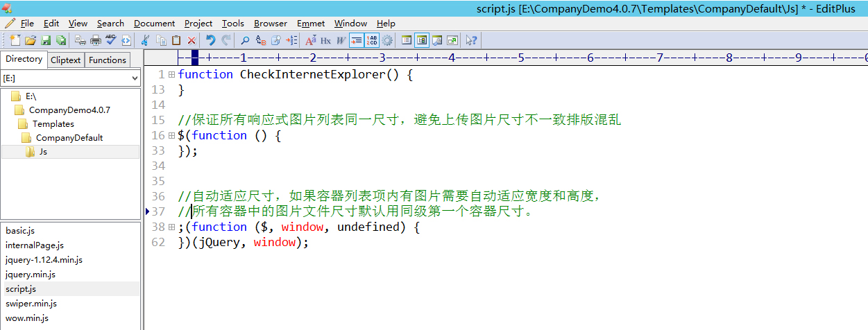Undo the last edit with the blue arrow

click(210, 40)
